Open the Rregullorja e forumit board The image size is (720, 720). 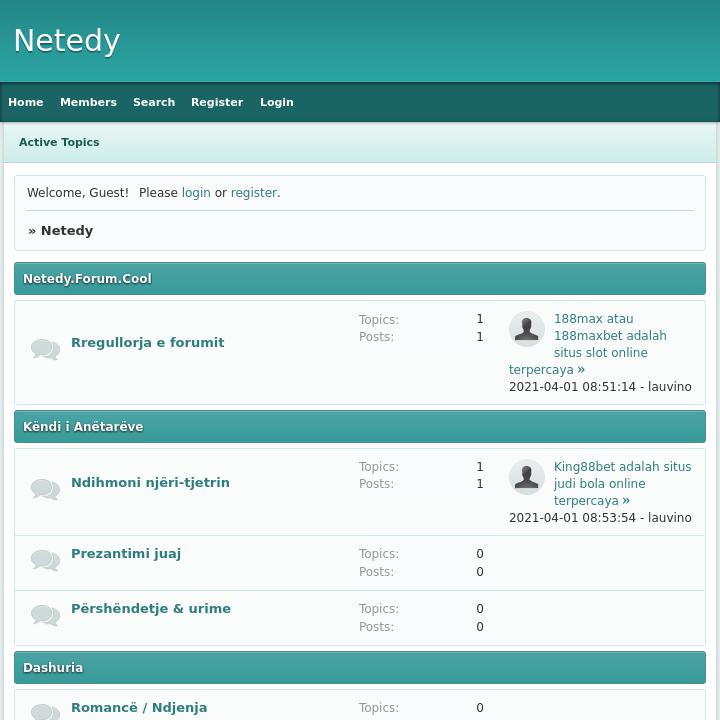point(148,342)
